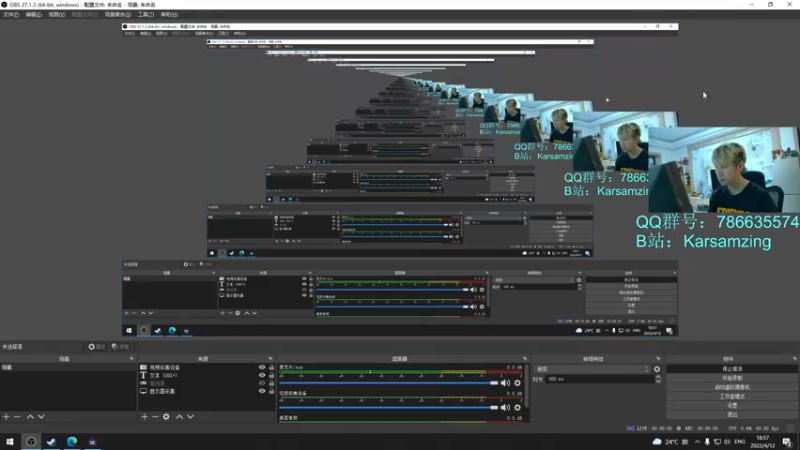Viewport: 800px width, 450px height.
Task: Select the scene entry in Scenes list
Action: [x=68, y=367]
